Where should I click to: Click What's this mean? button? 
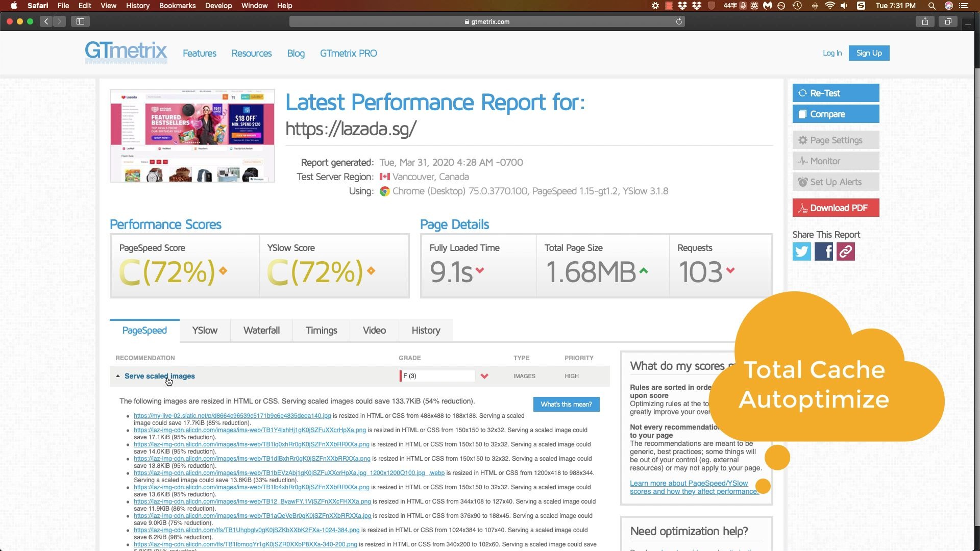click(x=566, y=404)
